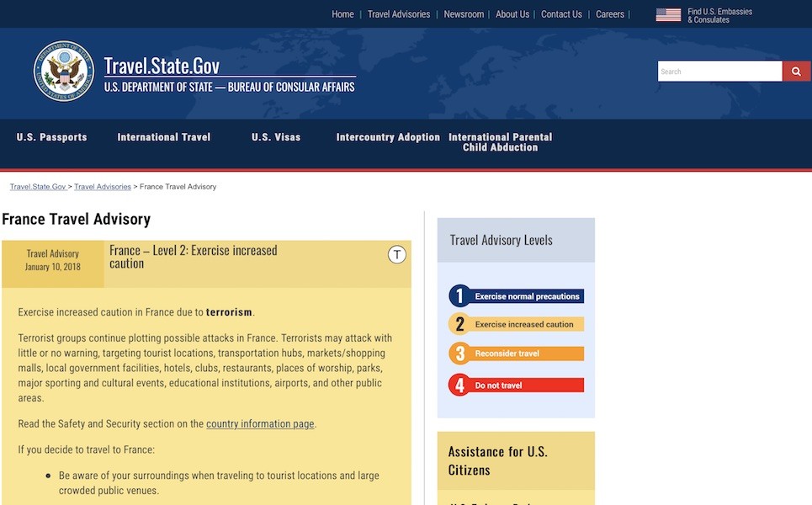Click the 'Travel Advisory Levels' panel heading

pyautogui.click(x=501, y=241)
